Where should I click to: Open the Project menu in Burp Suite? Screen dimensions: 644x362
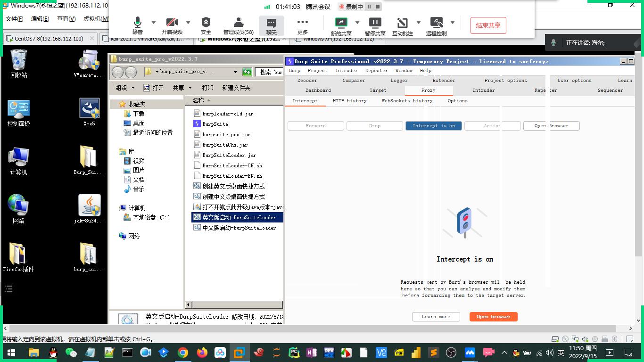(317, 71)
